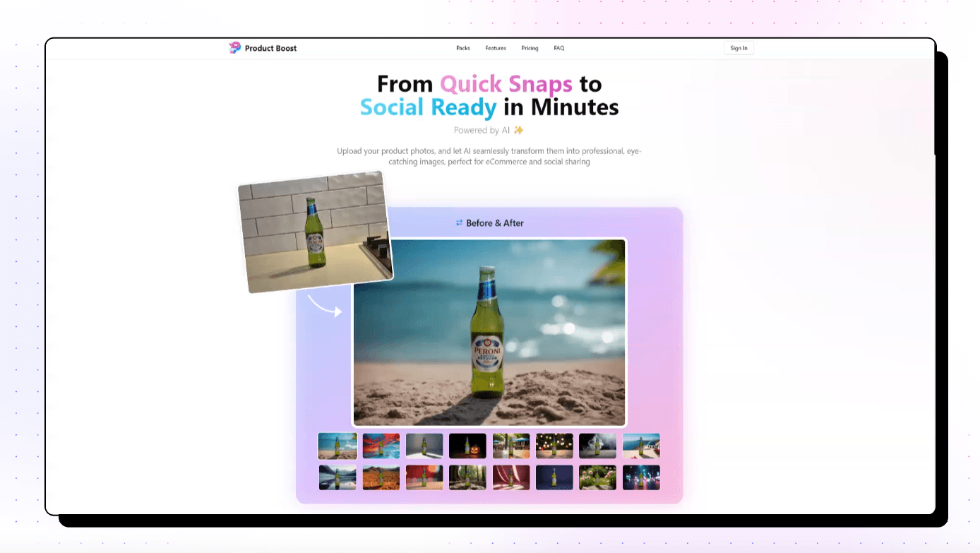The width and height of the screenshot is (980, 553).
Task: Choose the beach scene thumbnail
Action: [x=337, y=446]
